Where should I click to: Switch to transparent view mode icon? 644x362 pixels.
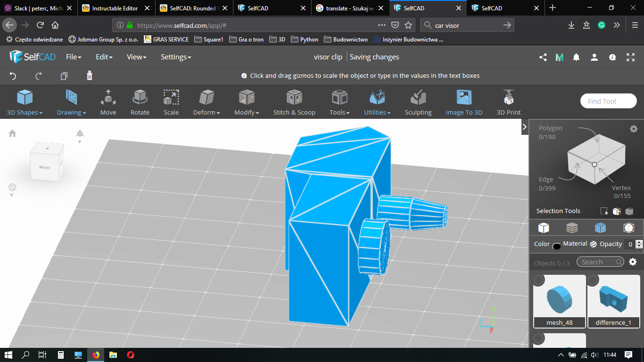(628, 228)
